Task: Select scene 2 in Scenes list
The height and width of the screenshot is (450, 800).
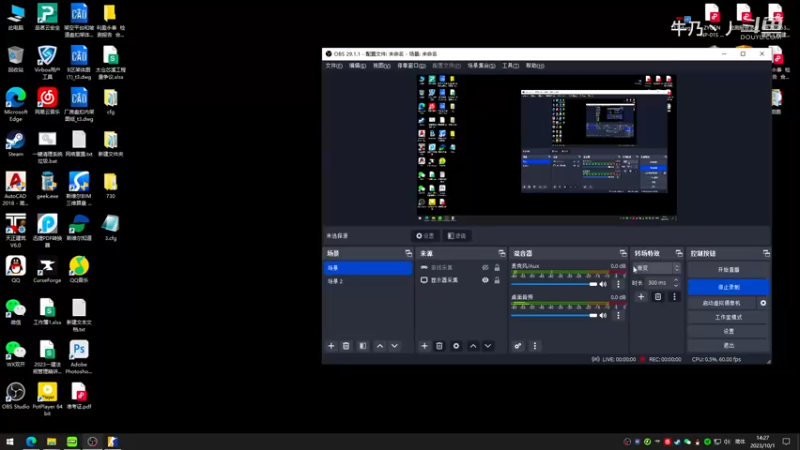Action: (x=368, y=281)
